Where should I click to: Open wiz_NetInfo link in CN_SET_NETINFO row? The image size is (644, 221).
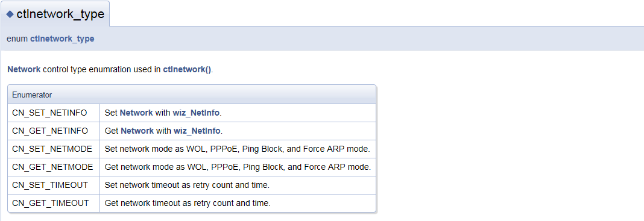[x=196, y=113]
